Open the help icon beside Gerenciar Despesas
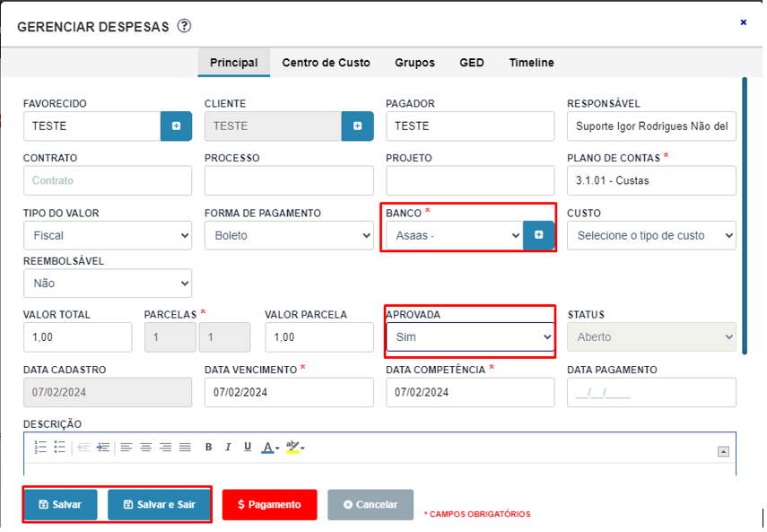Viewport: 767px width, 532px height. 184,26
